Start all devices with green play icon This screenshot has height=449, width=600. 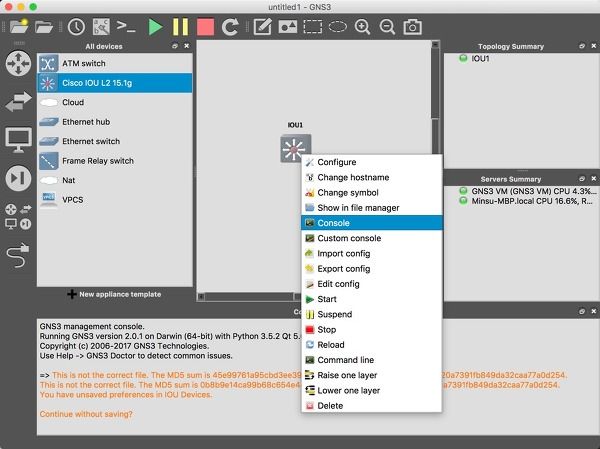pos(155,27)
